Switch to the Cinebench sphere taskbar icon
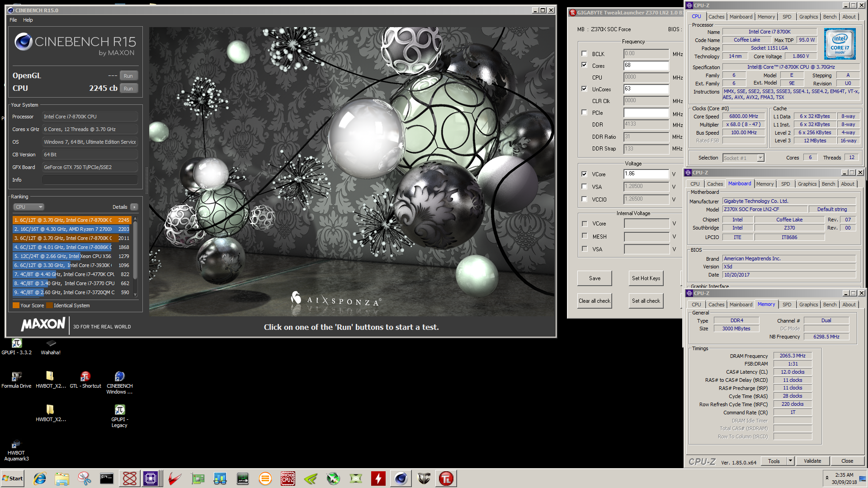 click(401, 479)
